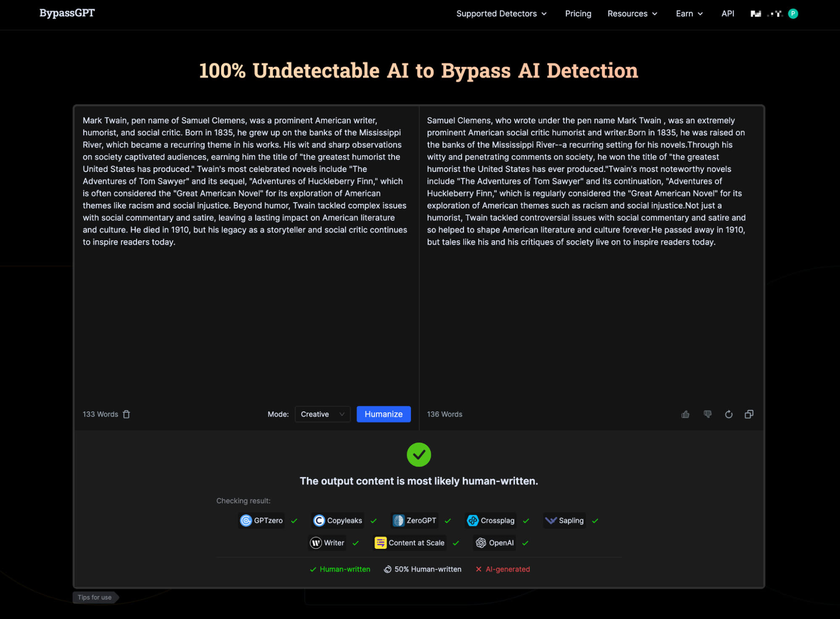
Task: Click the green check beside Content at Scale
Action: click(456, 543)
